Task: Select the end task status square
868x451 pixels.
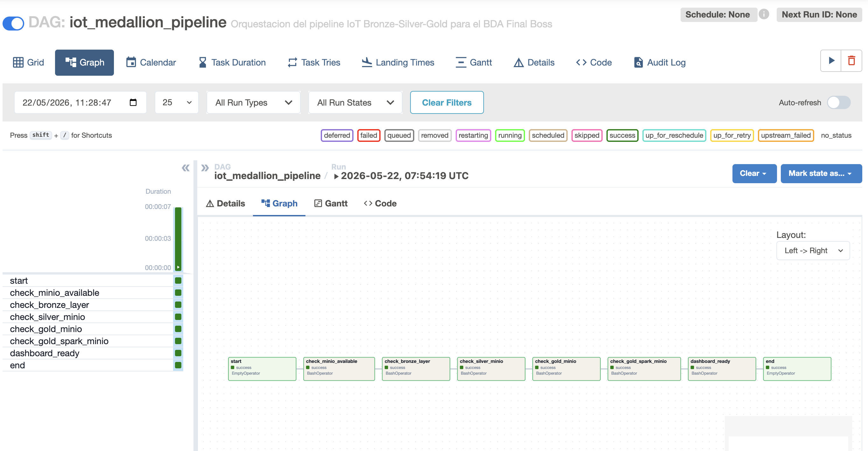Action: coord(178,365)
